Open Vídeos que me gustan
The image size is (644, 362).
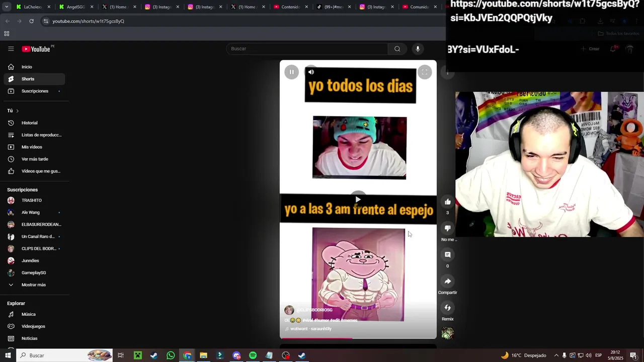click(34, 171)
